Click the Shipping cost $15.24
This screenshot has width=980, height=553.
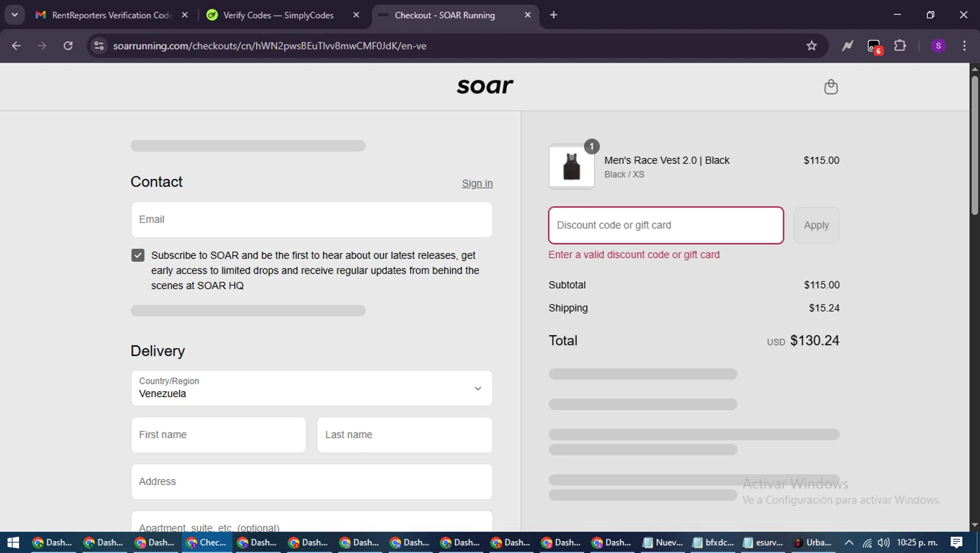pos(824,308)
